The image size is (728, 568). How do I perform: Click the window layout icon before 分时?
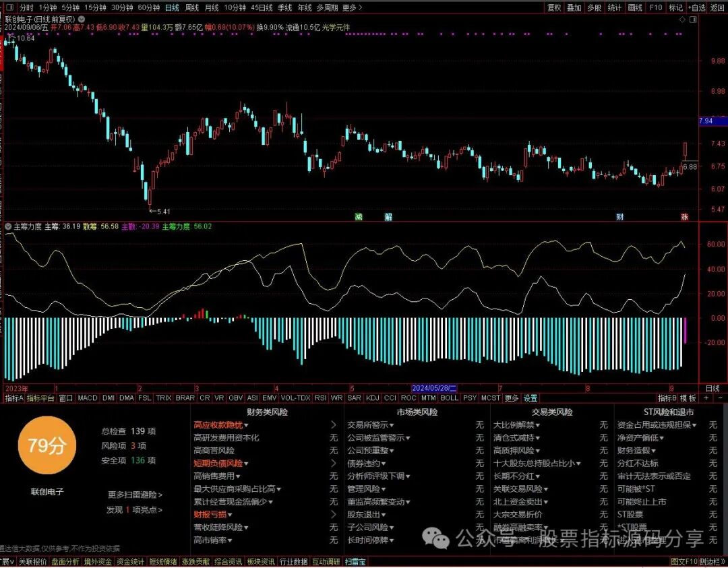pos(10,7)
